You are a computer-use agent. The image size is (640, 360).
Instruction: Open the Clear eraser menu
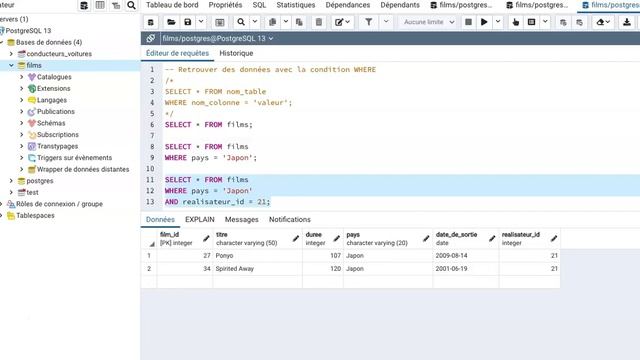coord(603,22)
